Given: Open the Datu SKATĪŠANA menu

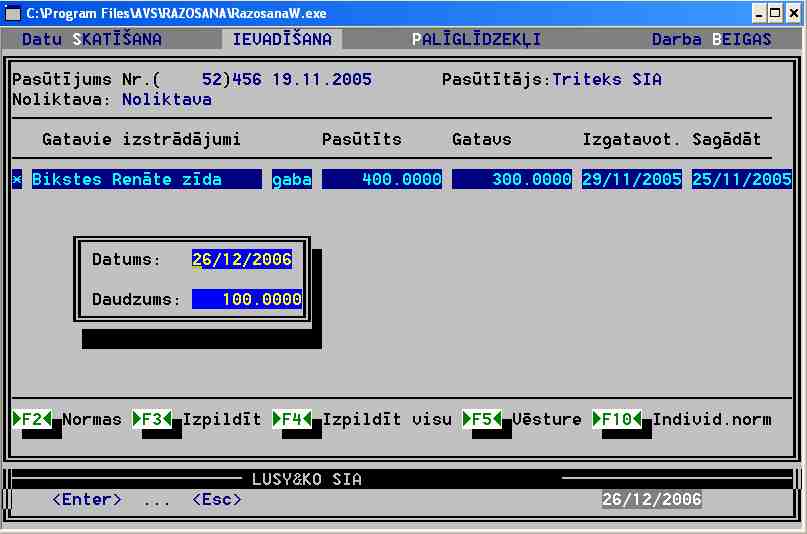Looking at the screenshot, I should click(x=92, y=40).
